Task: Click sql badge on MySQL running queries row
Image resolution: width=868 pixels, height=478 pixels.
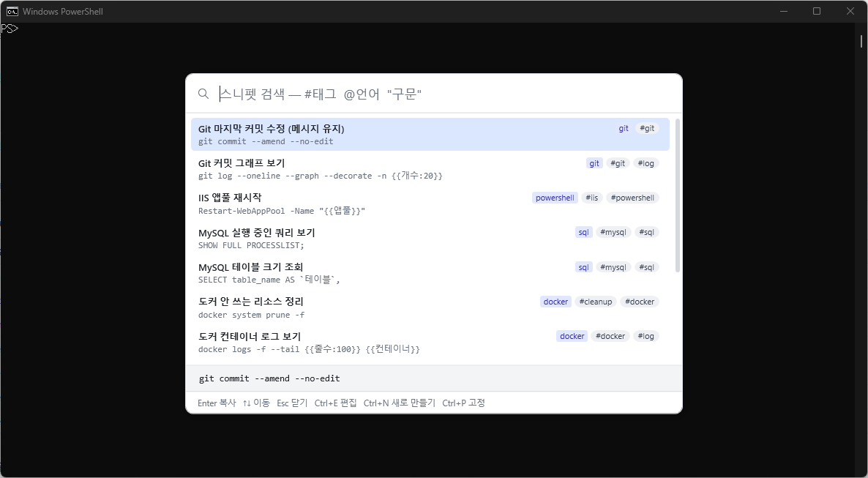Action: coord(583,232)
